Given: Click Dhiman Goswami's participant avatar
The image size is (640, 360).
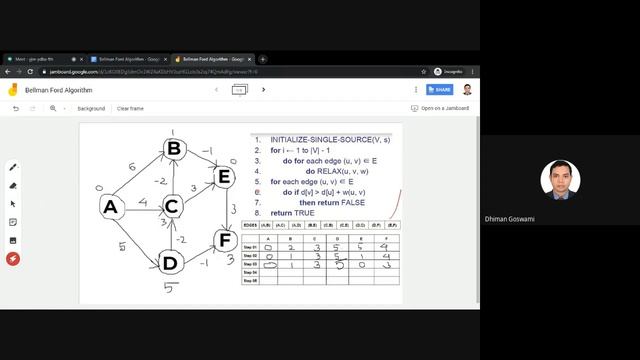Looking at the screenshot, I should tap(560, 180).
